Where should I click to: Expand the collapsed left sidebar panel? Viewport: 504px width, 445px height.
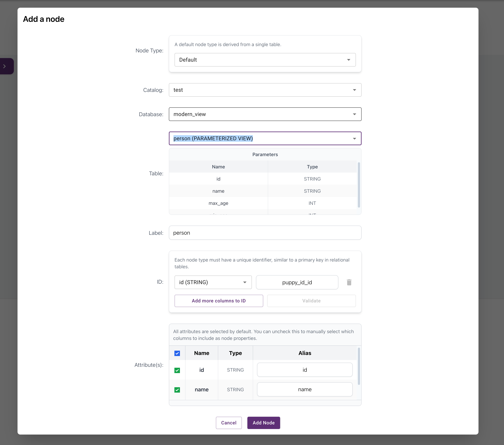(x=5, y=66)
